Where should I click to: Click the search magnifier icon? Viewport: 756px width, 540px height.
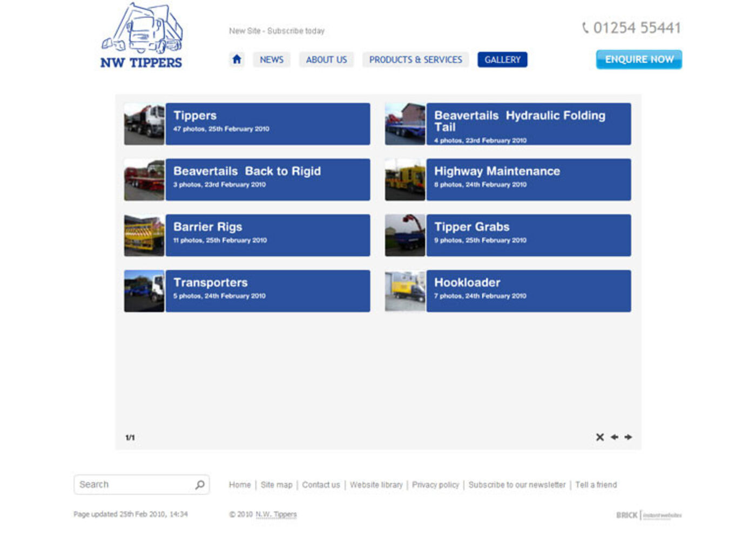[x=200, y=484]
